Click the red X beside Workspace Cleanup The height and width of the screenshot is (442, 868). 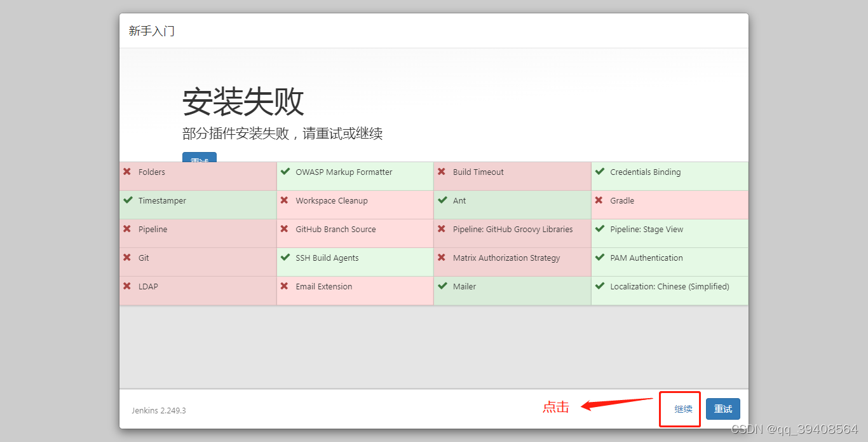pyautogui.click(x=284, y=200)
